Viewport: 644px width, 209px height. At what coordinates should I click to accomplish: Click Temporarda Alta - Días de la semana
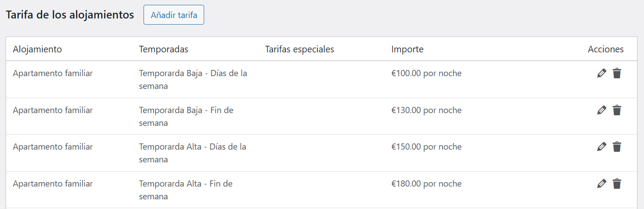click(x=192, y=153)
